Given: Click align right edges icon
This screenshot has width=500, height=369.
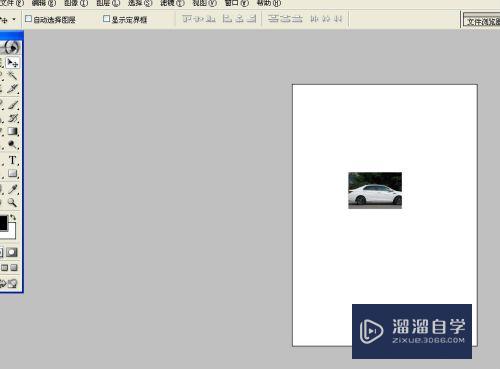Looking at the screenshot, I should click(252, 19).
